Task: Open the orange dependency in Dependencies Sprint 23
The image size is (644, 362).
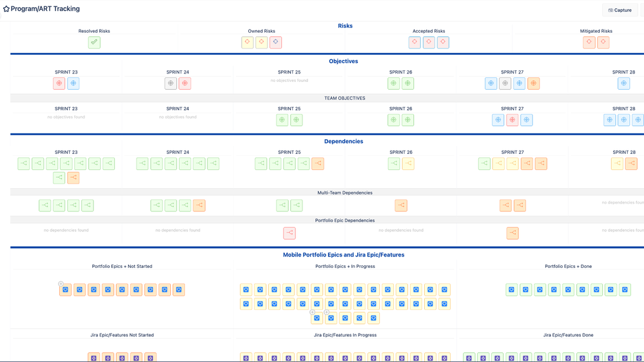Action: tap(73, 178)
